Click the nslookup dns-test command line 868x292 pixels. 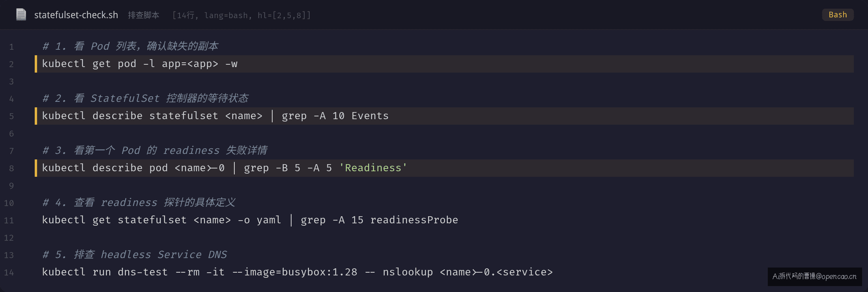pyautogui.click(x=297, y=272)
